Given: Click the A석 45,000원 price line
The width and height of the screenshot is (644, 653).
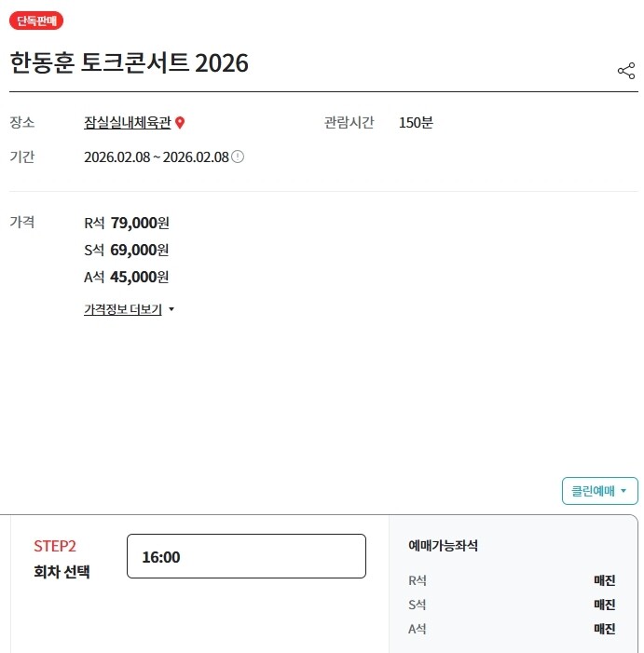Looking at the screenshot, I should (127, 277).
